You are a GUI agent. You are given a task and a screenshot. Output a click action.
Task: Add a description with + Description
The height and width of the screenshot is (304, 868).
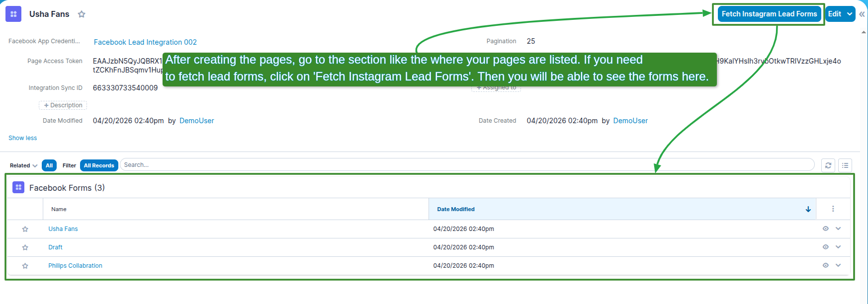[63, 105]
